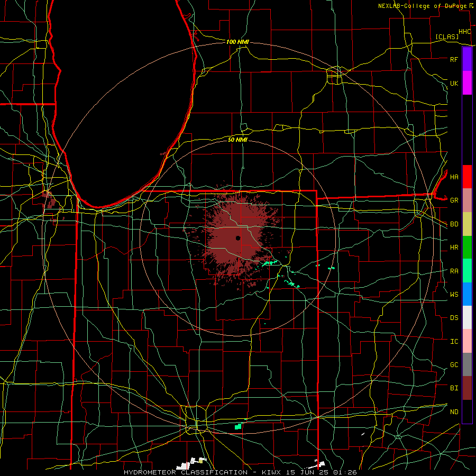Click the BI legend label
This screenshot has width=476, height=476.
pos(454,388)
